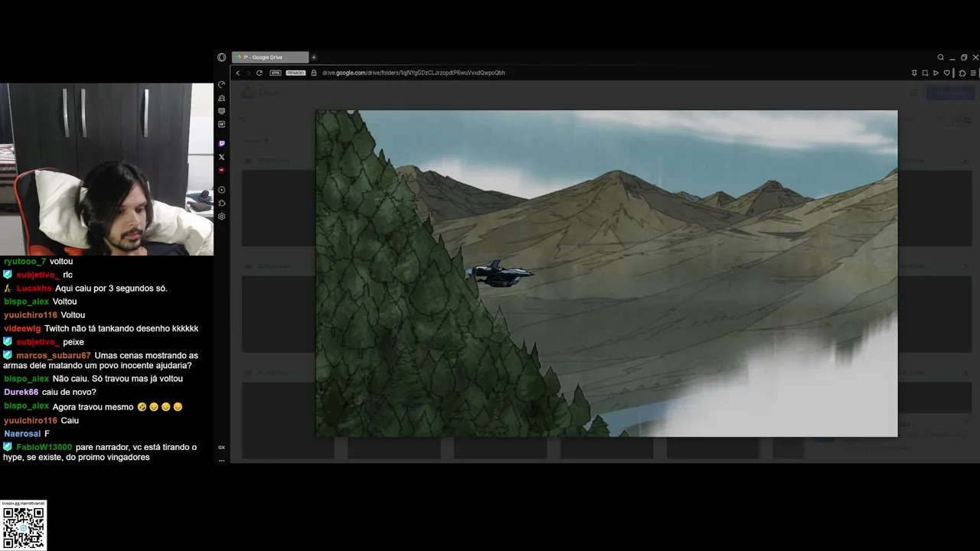Select the Google Drive tab
This screenshot has width=980, height=551.
tap(270, 57)
